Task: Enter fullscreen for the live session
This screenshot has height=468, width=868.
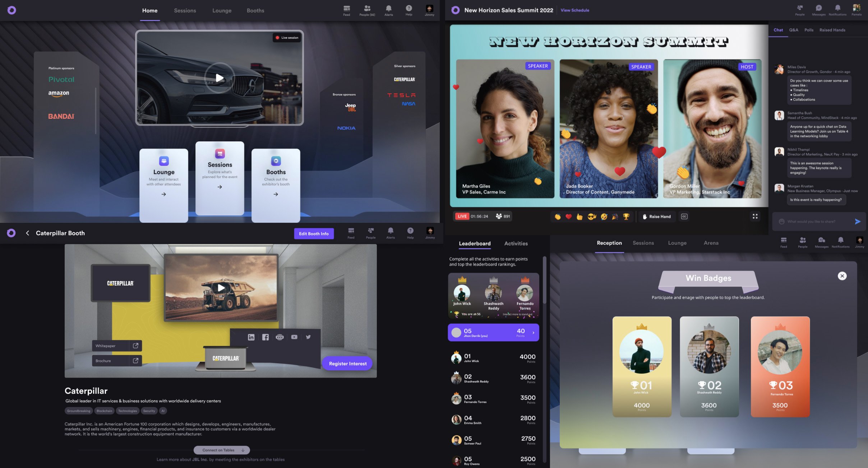Action: [x=755, y=216]
